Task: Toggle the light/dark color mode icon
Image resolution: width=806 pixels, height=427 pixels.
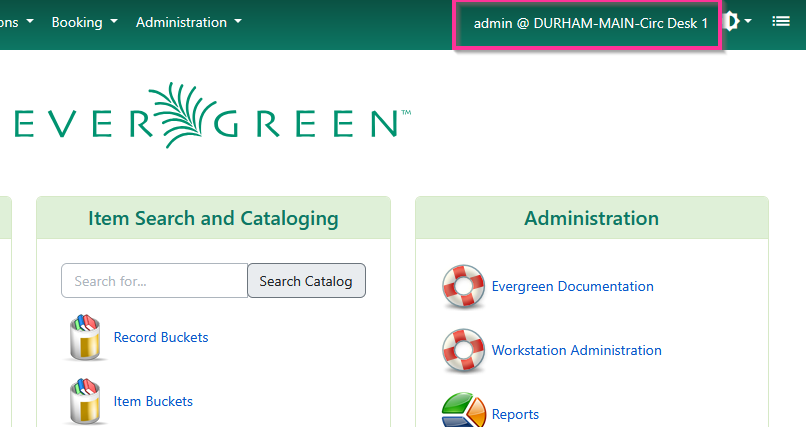Action: point(731,22)
